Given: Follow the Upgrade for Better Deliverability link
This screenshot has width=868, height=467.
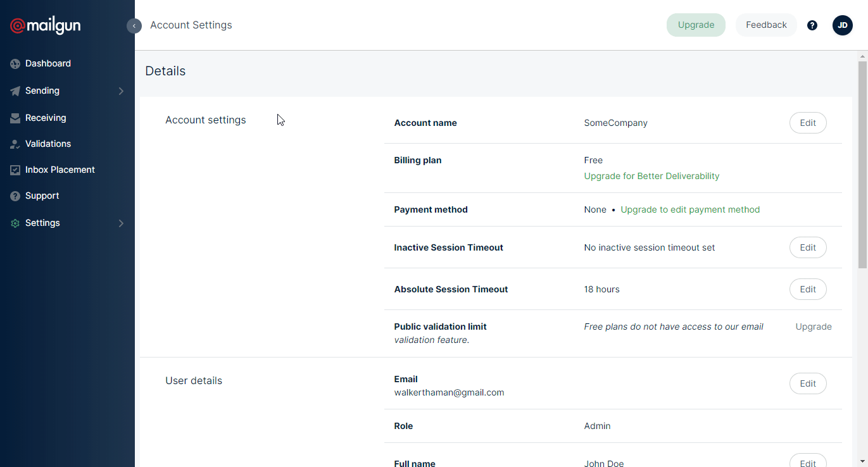Looking at the screenshot, I should coord(651,176).
